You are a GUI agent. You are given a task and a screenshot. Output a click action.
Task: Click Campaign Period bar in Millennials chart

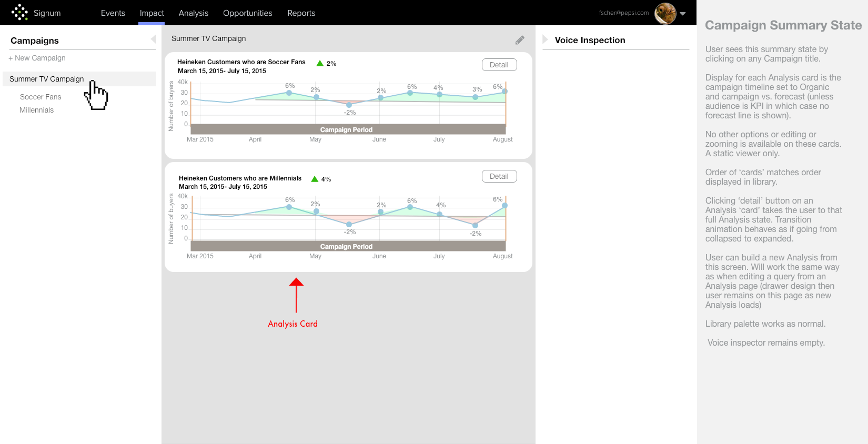[348, 246]
